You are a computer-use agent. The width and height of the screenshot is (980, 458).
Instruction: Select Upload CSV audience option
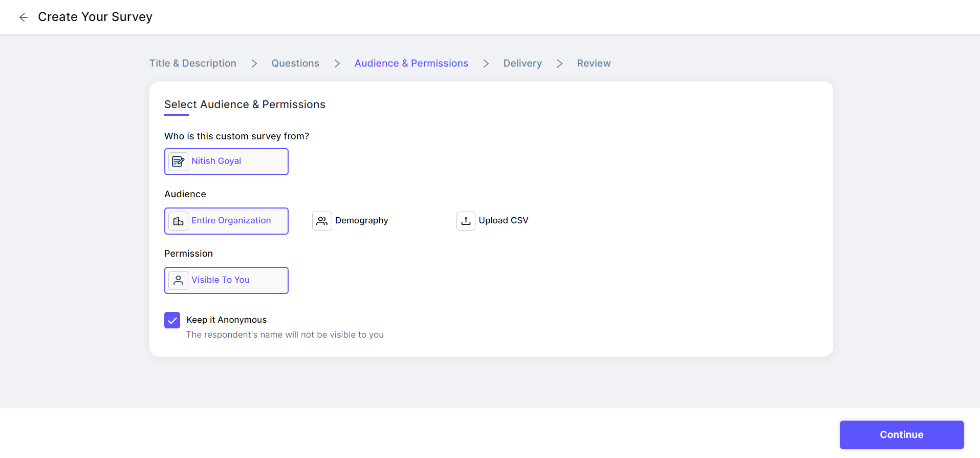click(x=503, y=221)
